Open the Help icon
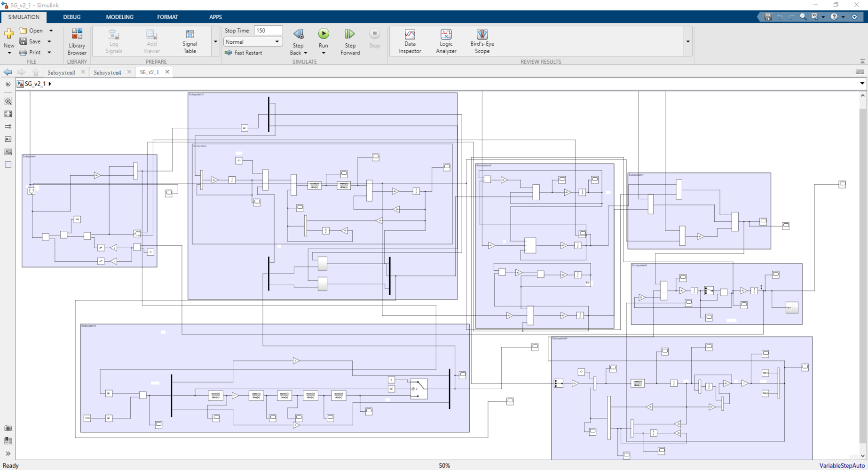 834,16
